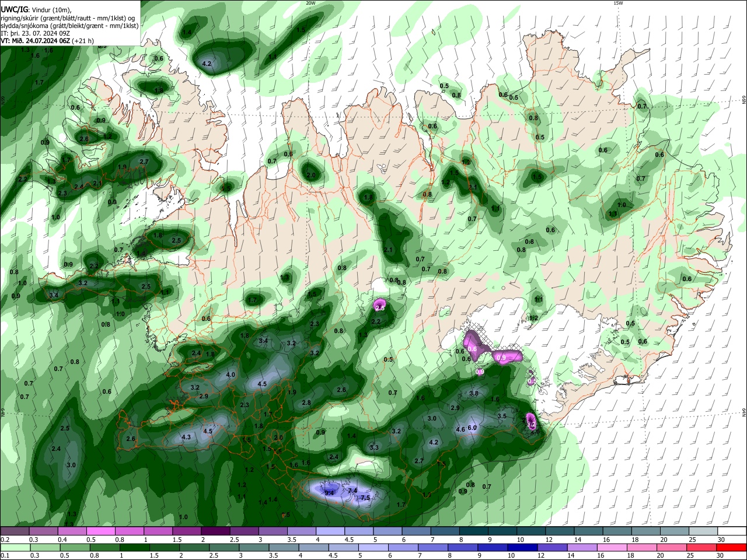Image resolution: width=747 pixels, height=560 pixels.
Task: Click the dark navy blue swatch right of 10 in the lower legend
Action: [522, 547]
